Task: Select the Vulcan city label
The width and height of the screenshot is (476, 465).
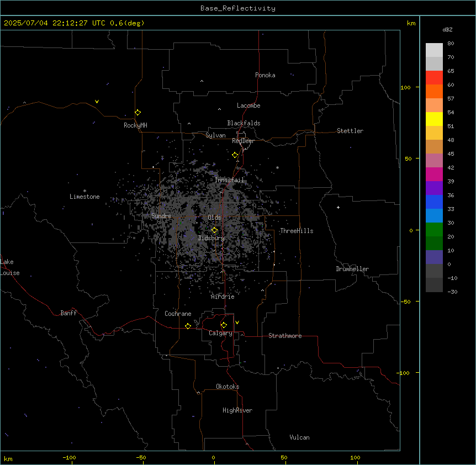Action: pos(300,437)
